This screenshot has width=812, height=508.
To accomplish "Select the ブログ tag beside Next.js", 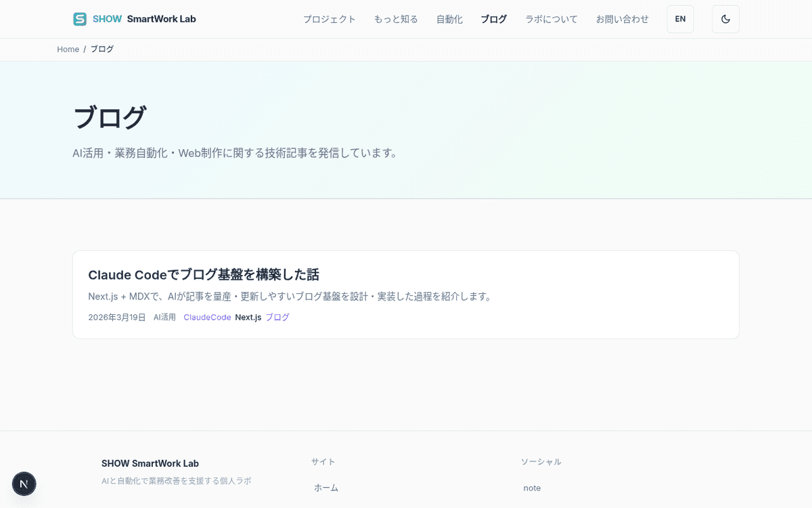I will pos(277,317).
